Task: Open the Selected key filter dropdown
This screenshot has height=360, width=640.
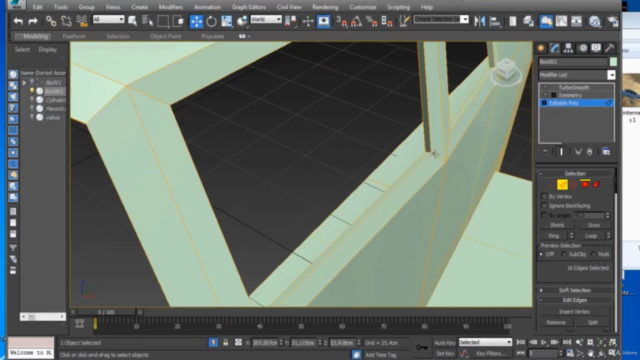Action: point(485,342)
